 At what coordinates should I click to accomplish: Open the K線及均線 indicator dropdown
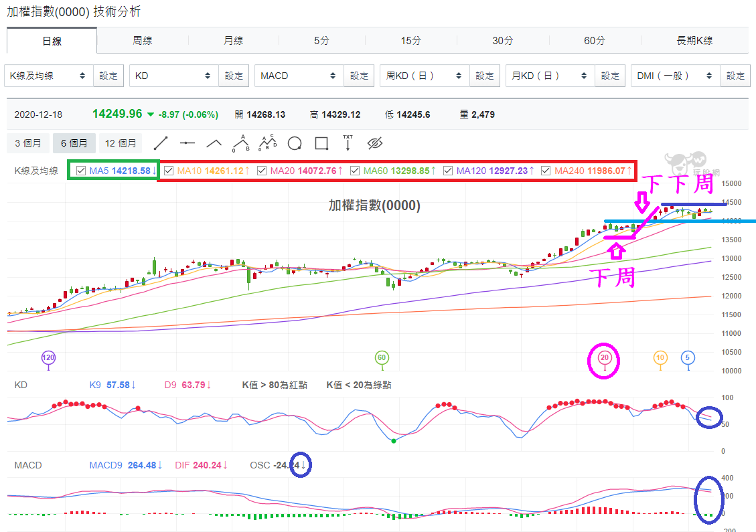tap(49, 76)
